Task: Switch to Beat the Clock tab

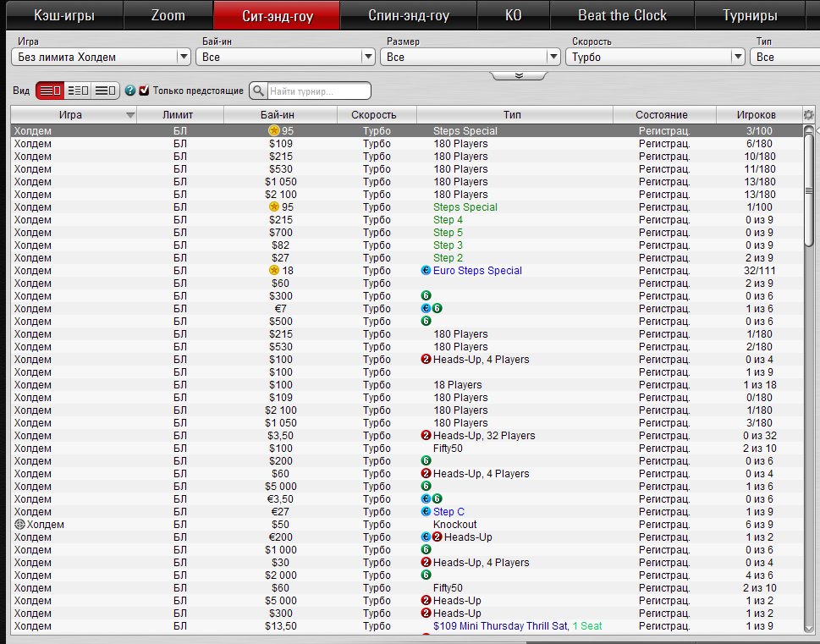Action: click(622, 15)
